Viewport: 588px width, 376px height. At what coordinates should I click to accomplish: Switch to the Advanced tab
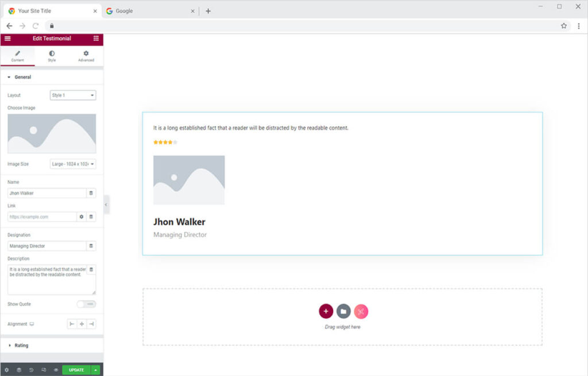point(86,56)
